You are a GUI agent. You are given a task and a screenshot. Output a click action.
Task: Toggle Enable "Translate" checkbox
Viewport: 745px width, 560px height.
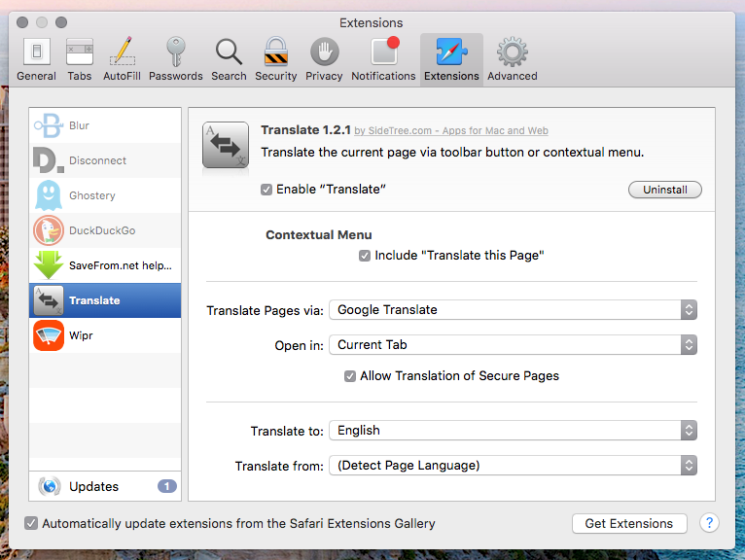tap(266, 190)
